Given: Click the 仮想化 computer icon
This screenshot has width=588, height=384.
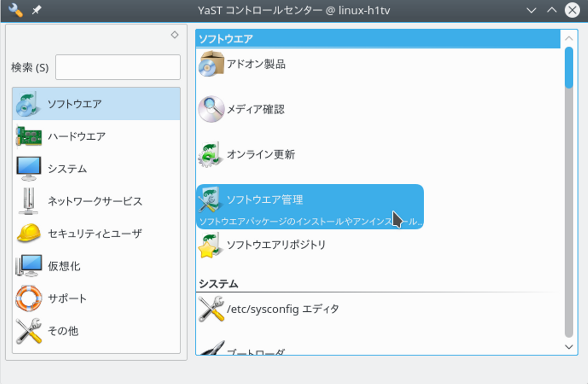Looking at the screenshot, I should pos(28,266).
